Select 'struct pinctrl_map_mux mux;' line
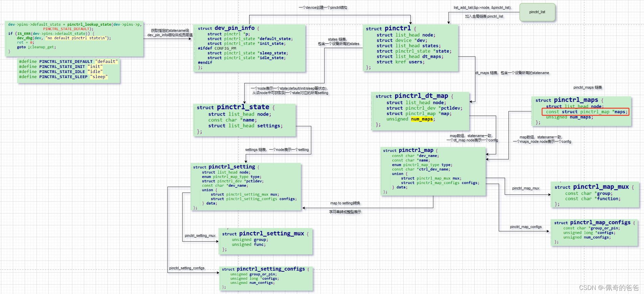Screen dimensions: 644x294 click(x=431, y=178)
